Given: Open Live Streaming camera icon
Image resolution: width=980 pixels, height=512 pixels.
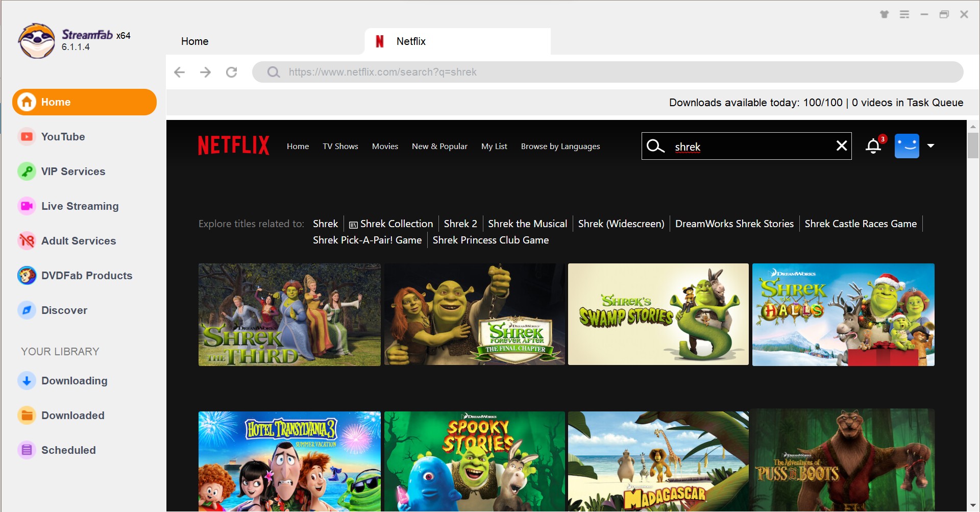Looking at the screenshot, I should (27, 206).
